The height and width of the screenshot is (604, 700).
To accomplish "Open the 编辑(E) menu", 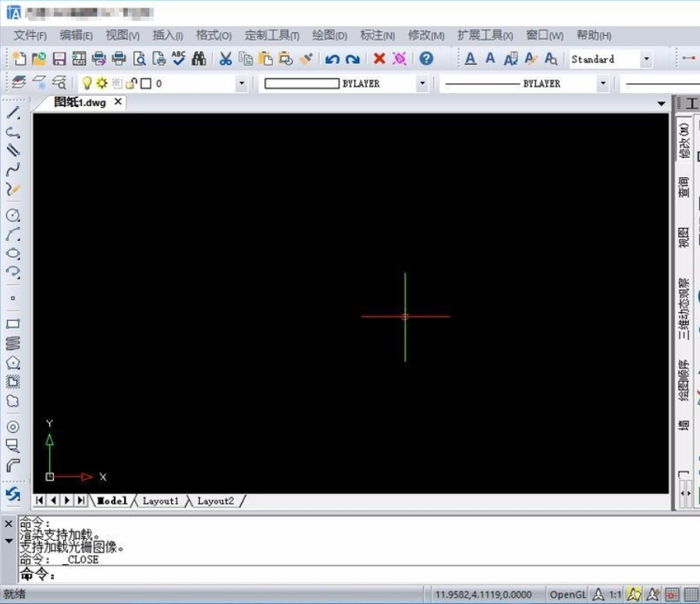I will [x=76, y=35].
